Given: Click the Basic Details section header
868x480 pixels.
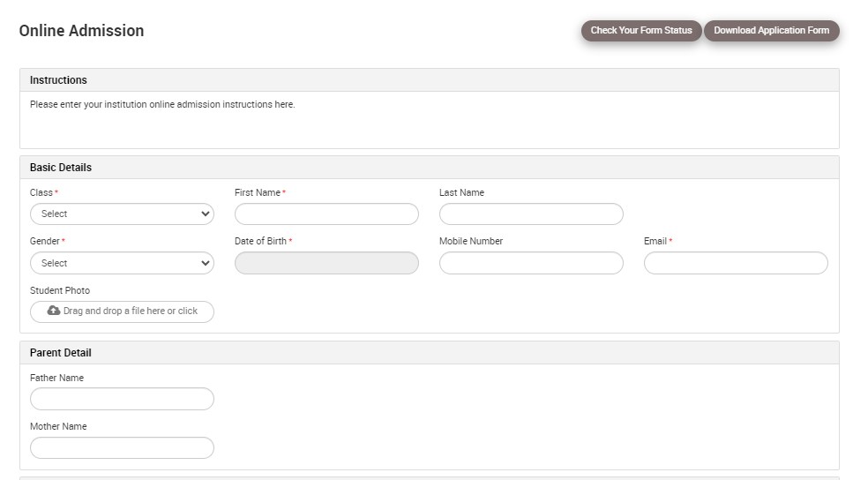Looking at the screenshot, I should (x=61, y=168).
